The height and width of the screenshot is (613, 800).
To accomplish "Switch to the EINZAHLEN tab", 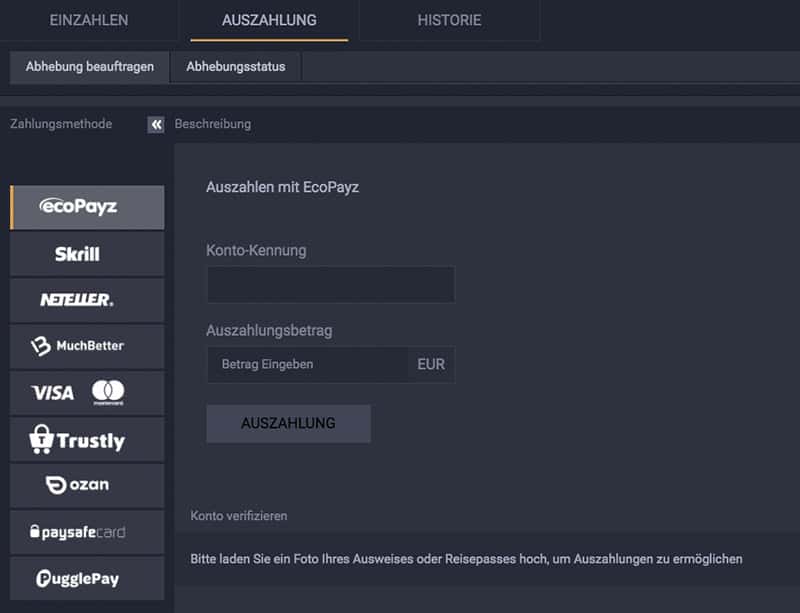I will coord(89,20).
